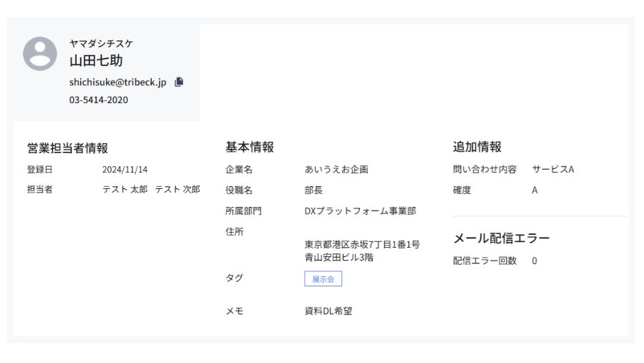Copy the email address with the copy icon
The width and height of the screenshot is (644, 363).
pos(178,82)
